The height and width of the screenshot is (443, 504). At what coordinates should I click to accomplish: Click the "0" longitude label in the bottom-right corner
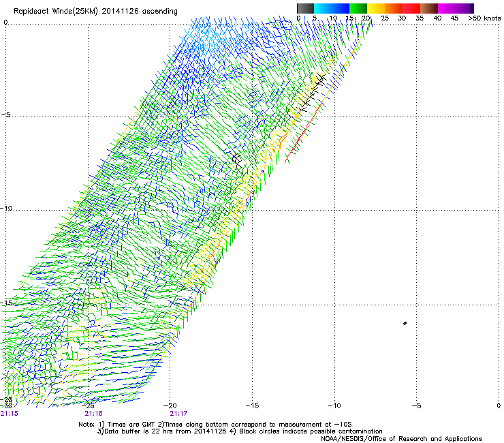pos(499,406)
